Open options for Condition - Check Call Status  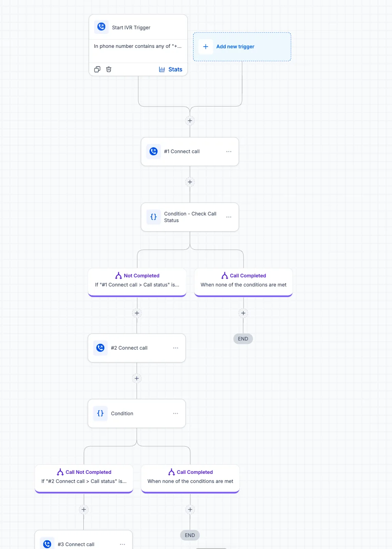(229, 217)
